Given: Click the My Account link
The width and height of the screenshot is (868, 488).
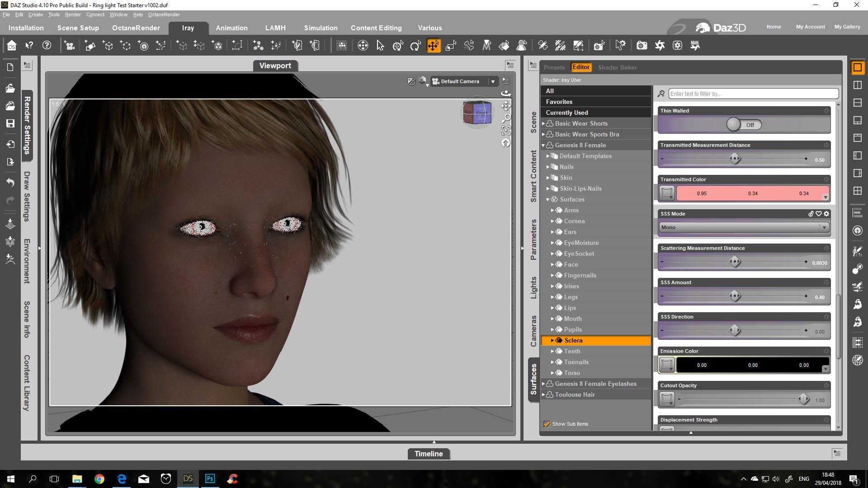Looking at the screenshot, I should 810,27.
